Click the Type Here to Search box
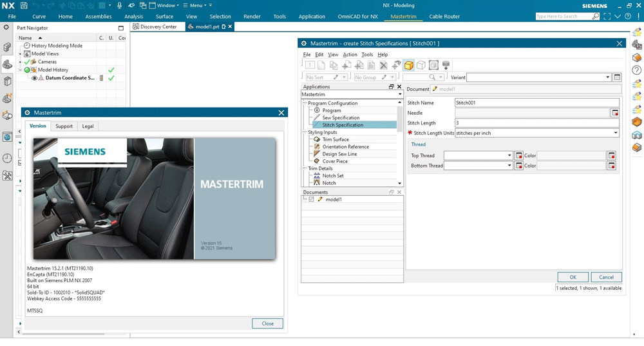 [x=563, y=17]
